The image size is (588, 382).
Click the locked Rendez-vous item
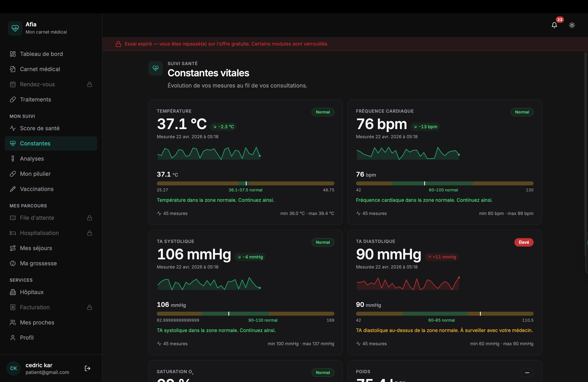pyautogui.click(x=51, y=84)
